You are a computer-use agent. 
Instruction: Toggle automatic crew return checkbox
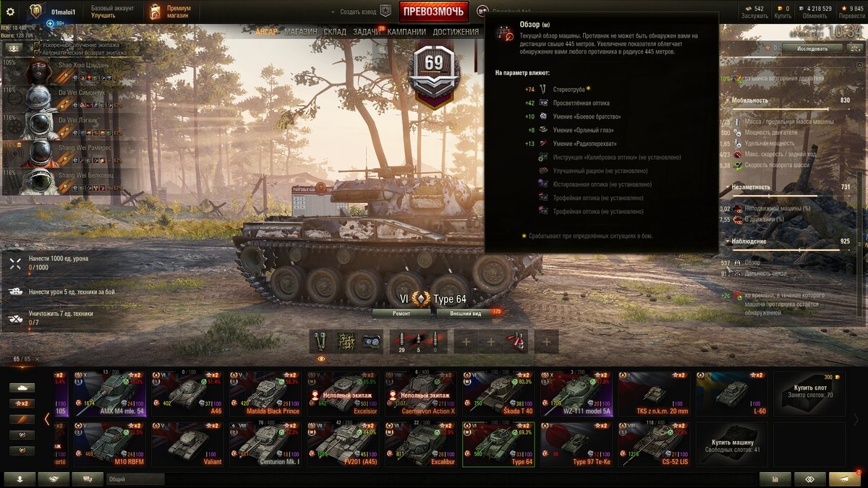click(x=37, y=53)
